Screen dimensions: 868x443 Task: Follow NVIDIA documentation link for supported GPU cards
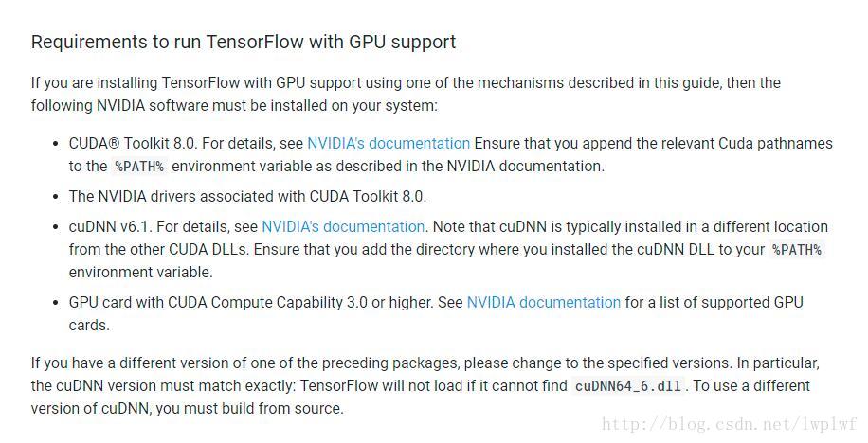544,303
